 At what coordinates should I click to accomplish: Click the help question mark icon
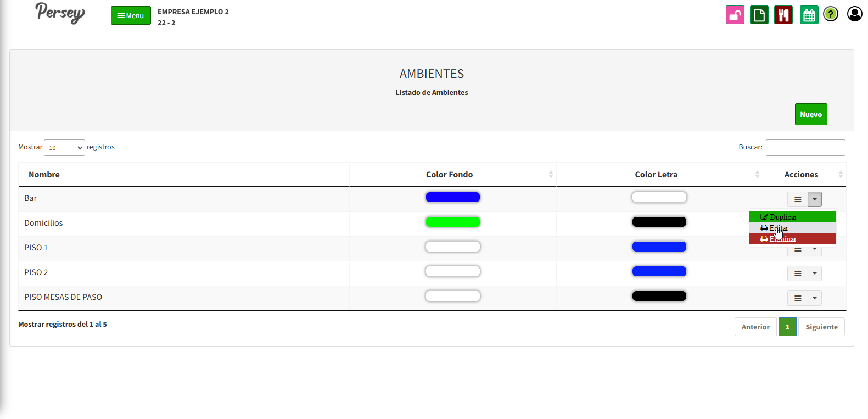click(x=831, y=14)
